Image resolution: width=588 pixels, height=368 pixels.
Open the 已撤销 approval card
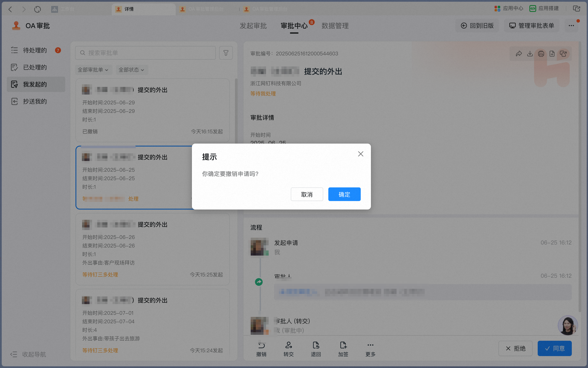coord(152,110)
